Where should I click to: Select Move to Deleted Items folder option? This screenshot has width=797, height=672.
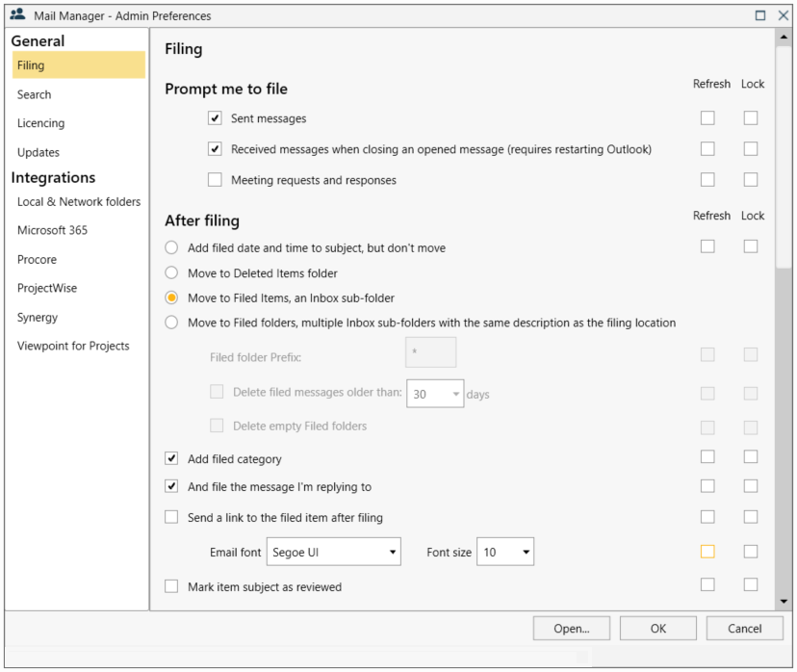point(171,273)
